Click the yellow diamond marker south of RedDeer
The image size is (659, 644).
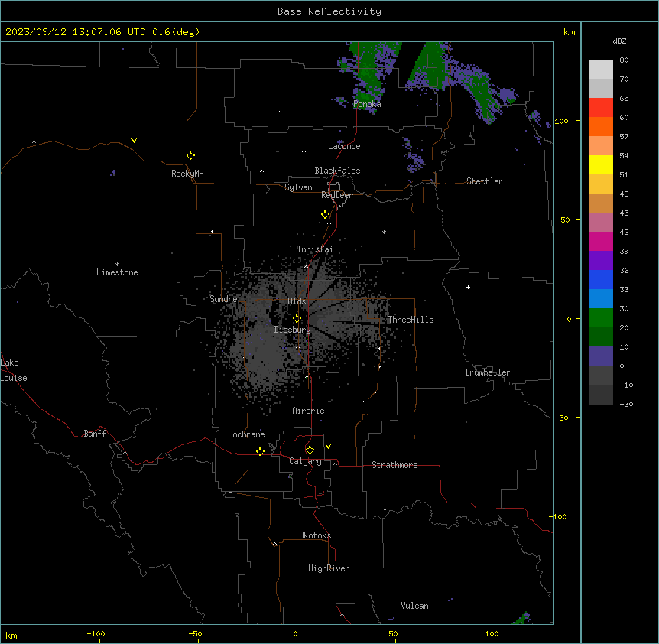(x=326, y=215)
